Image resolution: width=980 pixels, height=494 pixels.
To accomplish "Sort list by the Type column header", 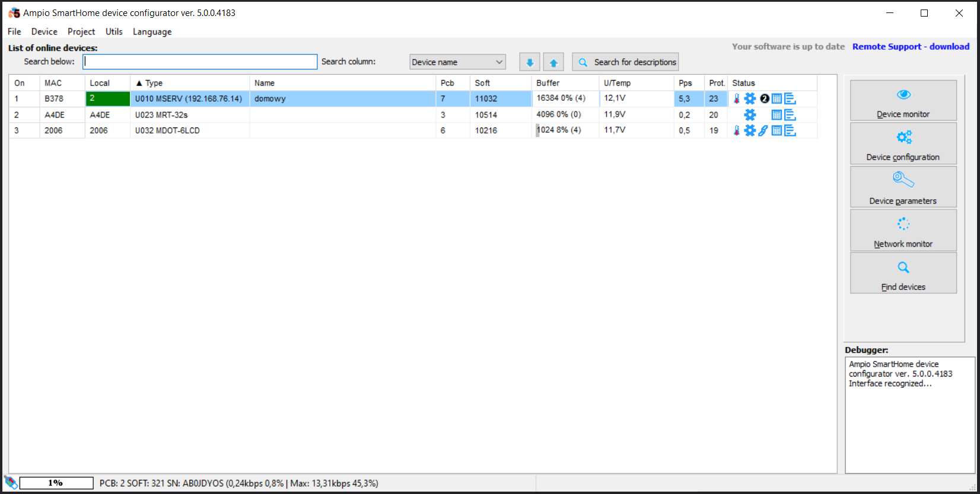I will [190, 83].
